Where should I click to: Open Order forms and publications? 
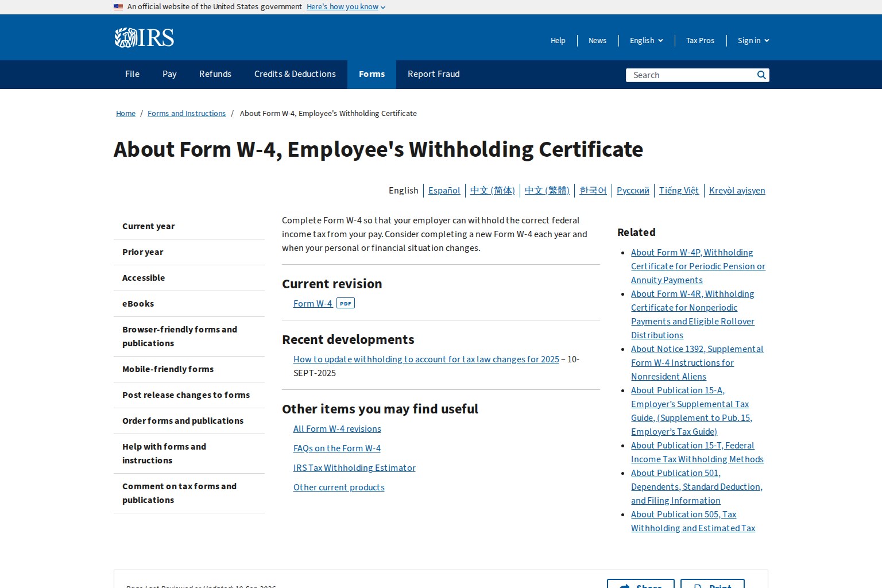point(189,421)
